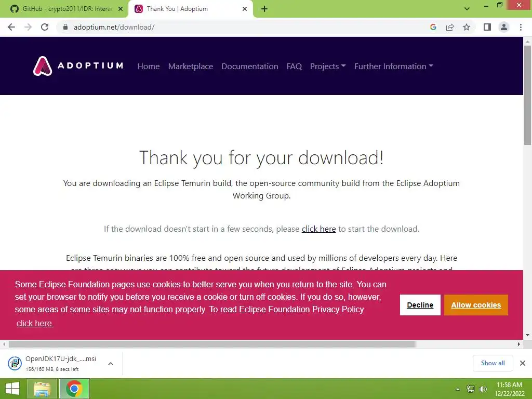Image resolution: width=532 pixels, height=399 pixels.
Task: Click the network tray icon
Action: coord(471,389)
